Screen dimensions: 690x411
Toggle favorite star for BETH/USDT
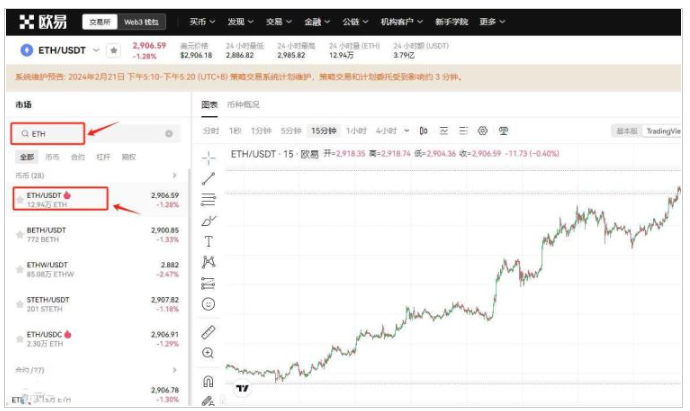(19, 234)
